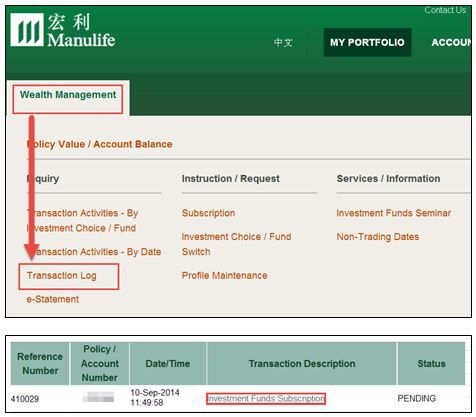Click the Services / Information heading
476x417 pixels.
(388, 179)
